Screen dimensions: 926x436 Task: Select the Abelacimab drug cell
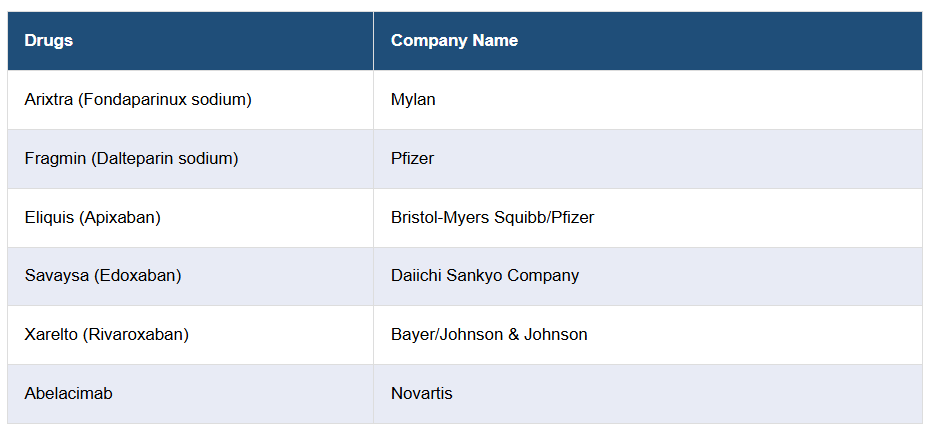pyautogui.click(x=68, y=394)
